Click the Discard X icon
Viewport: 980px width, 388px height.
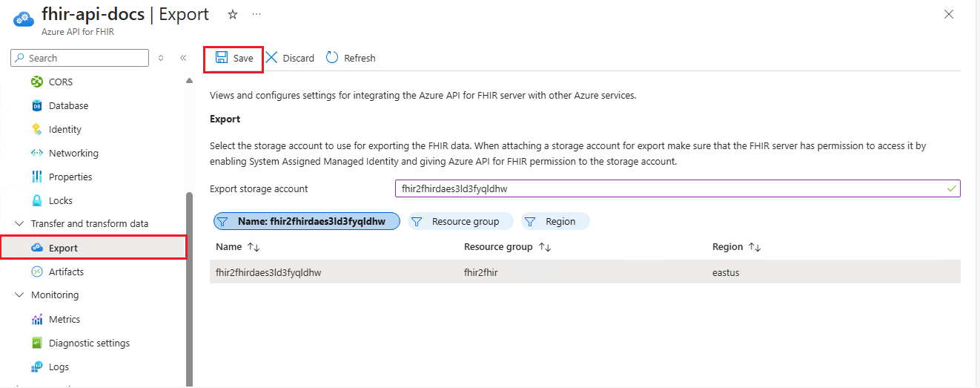tap(272, 58)
